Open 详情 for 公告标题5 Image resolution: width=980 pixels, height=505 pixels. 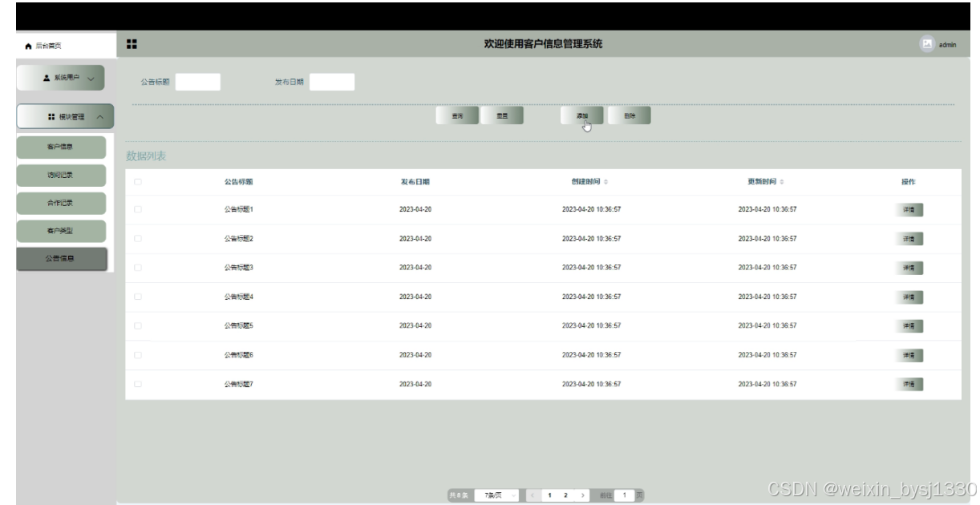(x=909, y=325)
